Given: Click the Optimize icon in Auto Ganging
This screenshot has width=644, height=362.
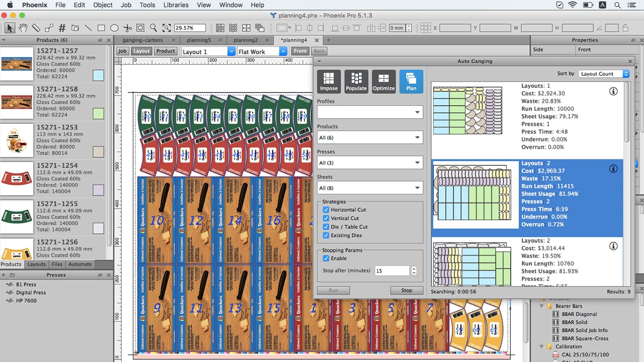Looking at the screenshot, I should click(x=383, y=81).
